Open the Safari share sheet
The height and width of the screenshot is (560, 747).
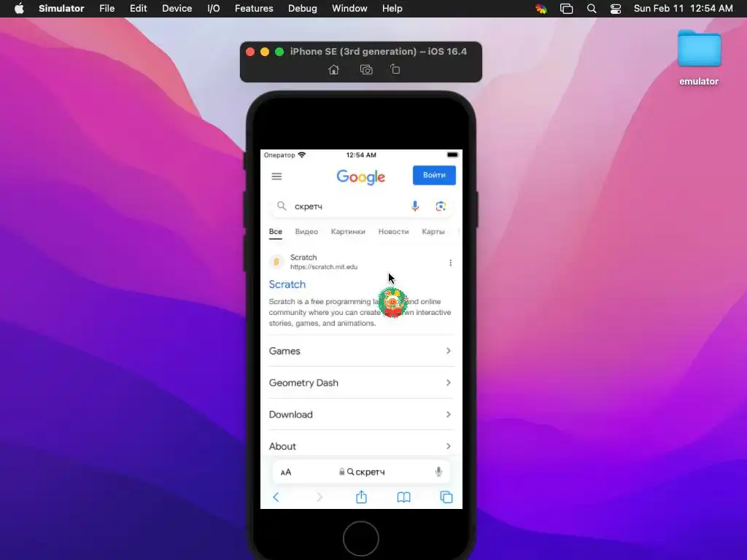tap(361, 497)
